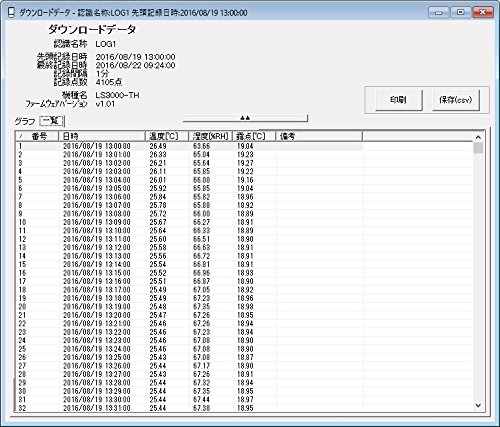Select row 7 timestamp 13:06:00
This screenshot has height=427, width=500.
(97, 197)
